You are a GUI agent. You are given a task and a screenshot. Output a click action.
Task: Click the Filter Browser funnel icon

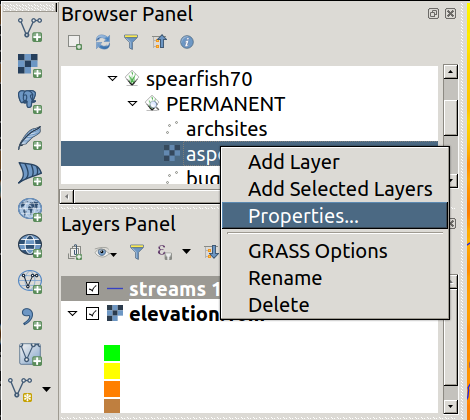(x=131, y=42)
